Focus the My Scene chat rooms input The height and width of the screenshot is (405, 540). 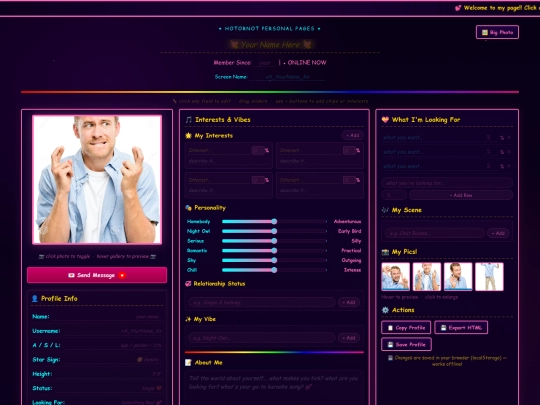click(x=435, y=233)
